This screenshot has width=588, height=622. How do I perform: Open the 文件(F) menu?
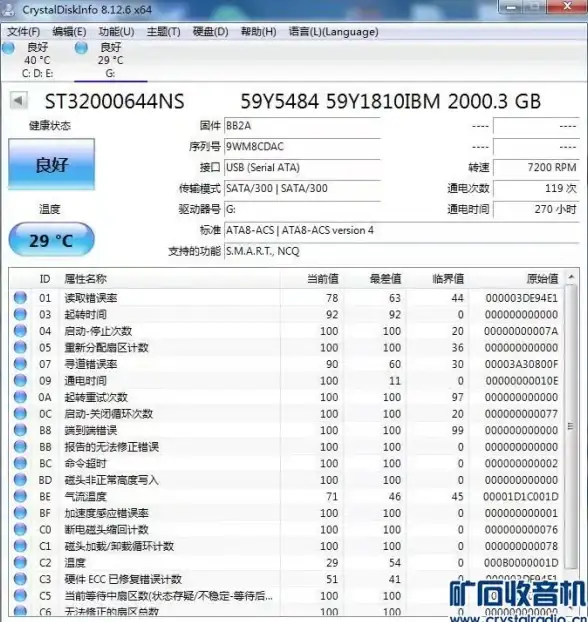coord(24,32)
